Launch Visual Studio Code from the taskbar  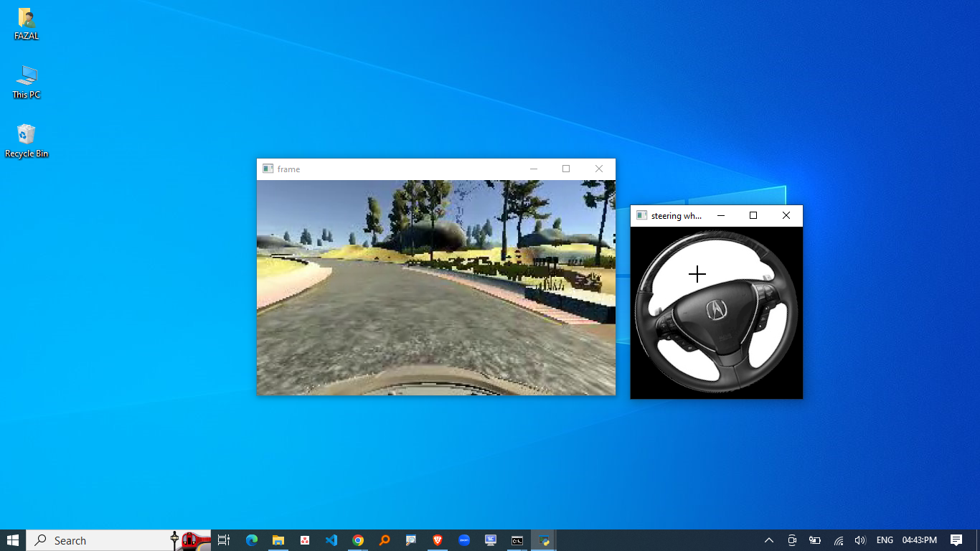tap(331, 540)
